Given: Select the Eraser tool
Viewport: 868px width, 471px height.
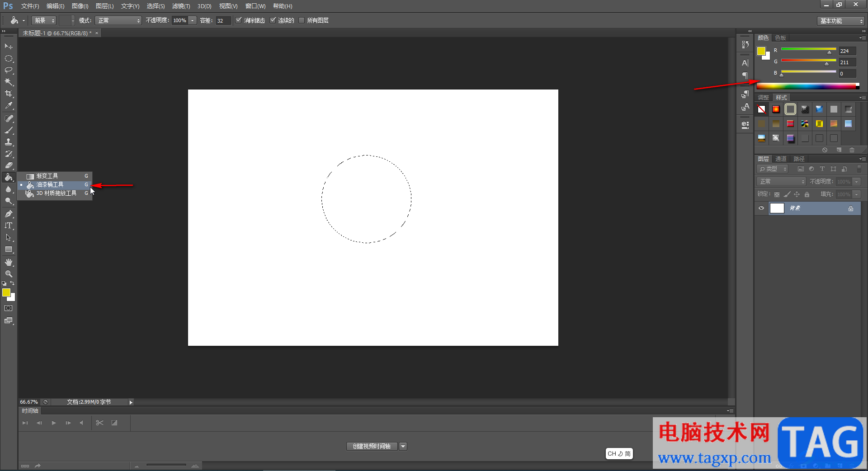Looking at the screenshot, I should tap(9, 165).
